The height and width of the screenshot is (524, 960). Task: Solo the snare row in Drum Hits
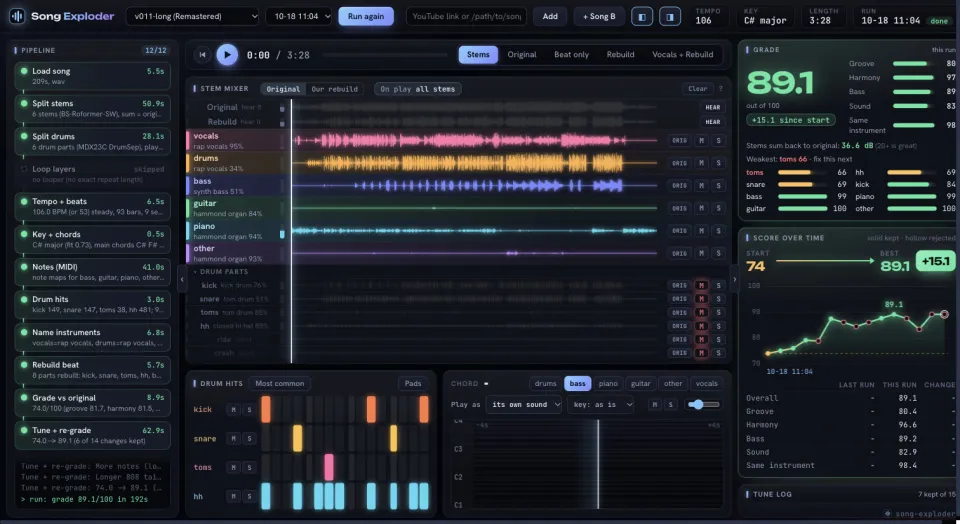coord(249,439)
